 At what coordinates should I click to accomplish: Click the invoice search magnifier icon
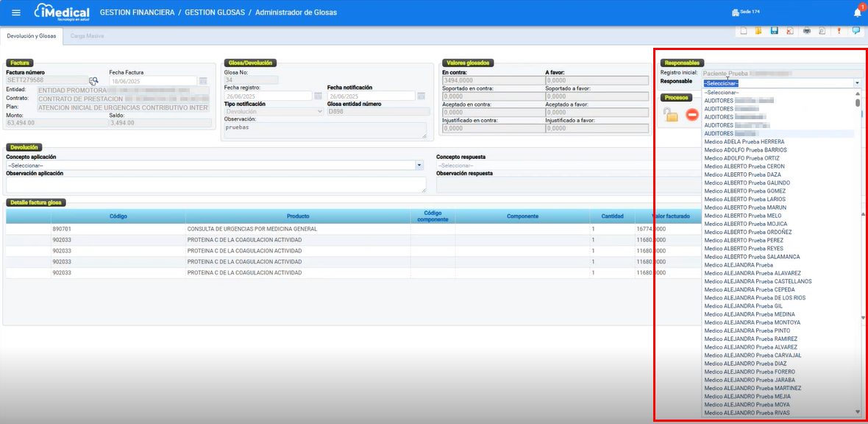93,81
